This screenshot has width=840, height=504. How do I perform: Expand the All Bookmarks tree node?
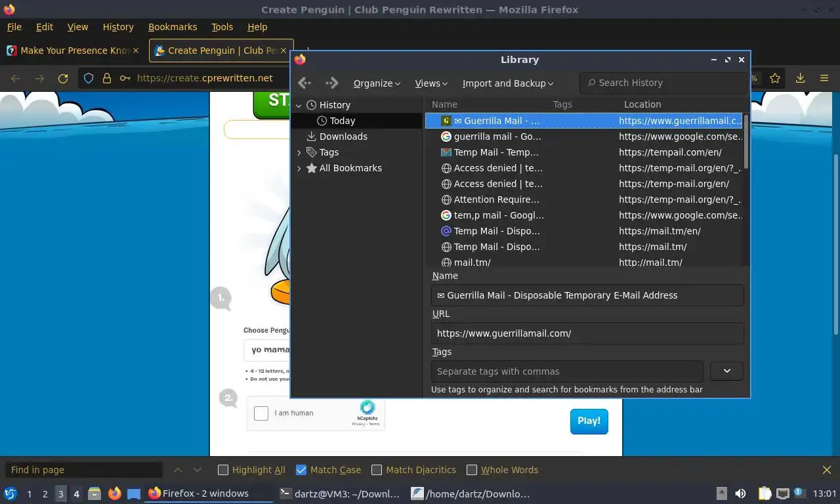299,168
